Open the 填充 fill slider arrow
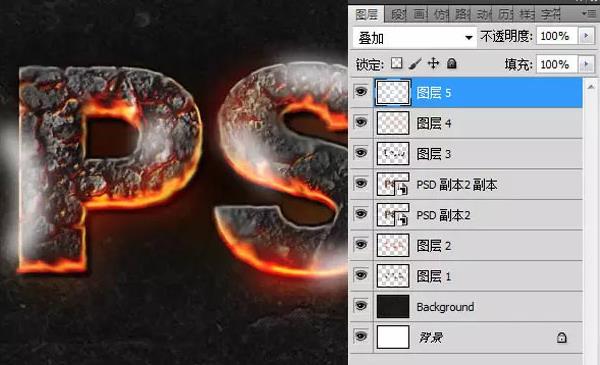600x365 pixels. click(x=586, y=64)
